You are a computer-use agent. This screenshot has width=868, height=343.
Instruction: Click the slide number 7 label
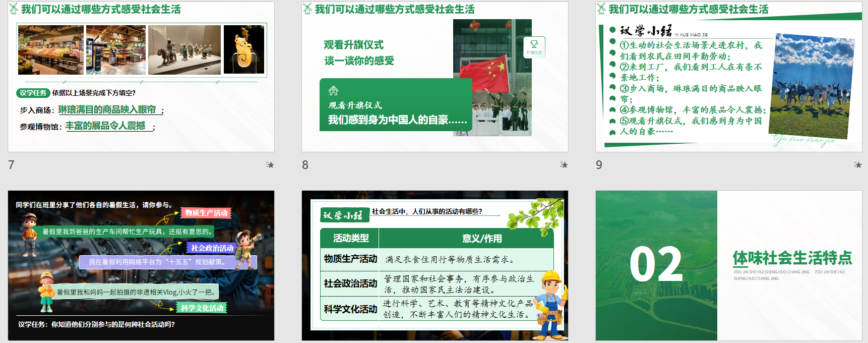[x=12, y=165]
